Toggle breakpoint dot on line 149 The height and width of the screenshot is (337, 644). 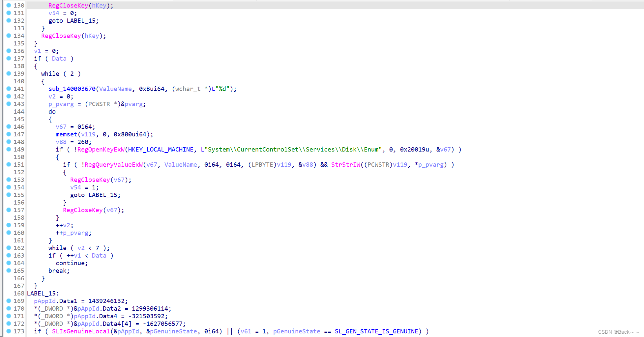click(x=9, y=149)
